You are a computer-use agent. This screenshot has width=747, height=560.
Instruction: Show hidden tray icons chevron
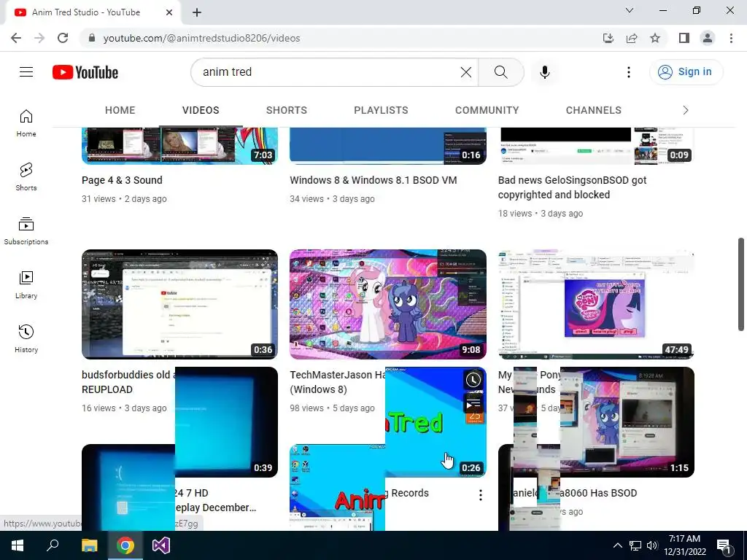pos(617,545)
